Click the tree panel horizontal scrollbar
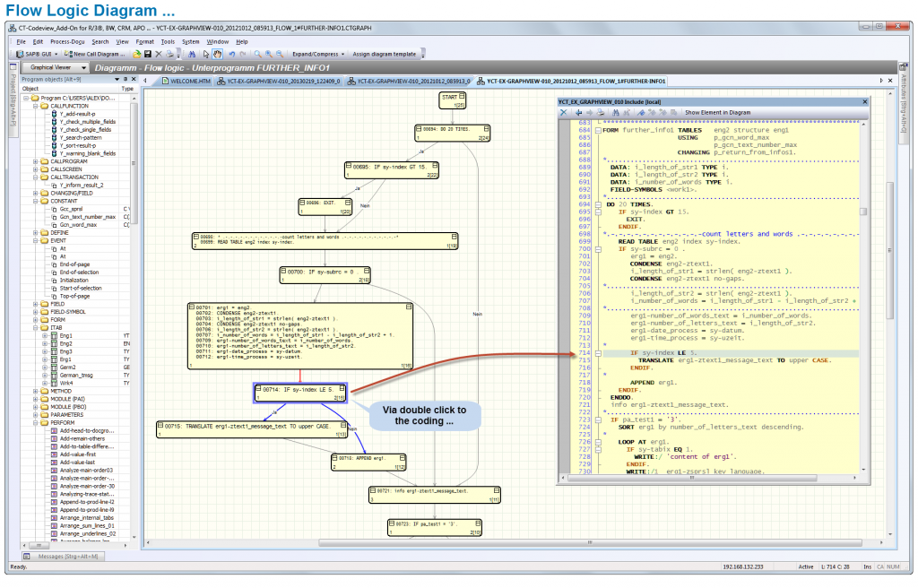 click(x=39, y=545)
